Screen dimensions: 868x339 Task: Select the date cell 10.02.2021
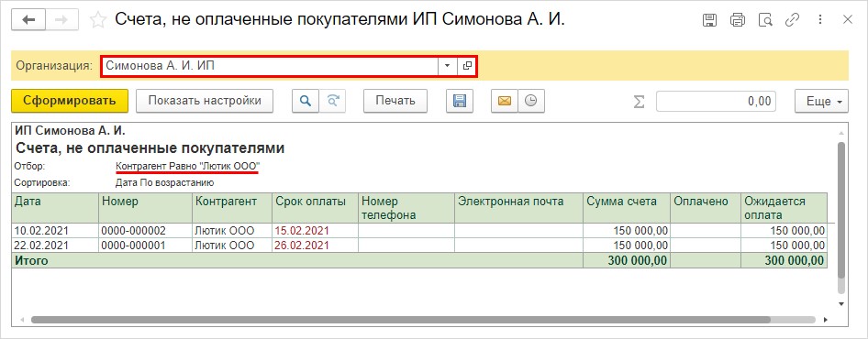click(55, 231)
